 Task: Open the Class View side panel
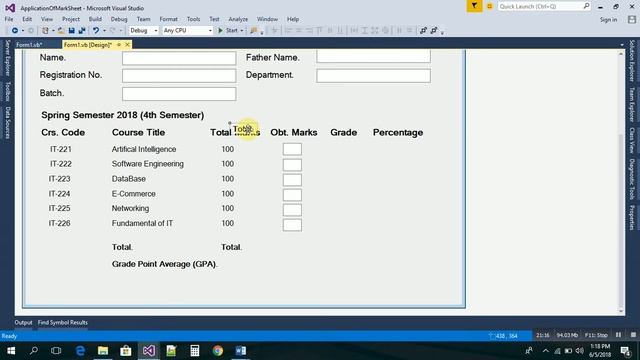pos(632,140)
